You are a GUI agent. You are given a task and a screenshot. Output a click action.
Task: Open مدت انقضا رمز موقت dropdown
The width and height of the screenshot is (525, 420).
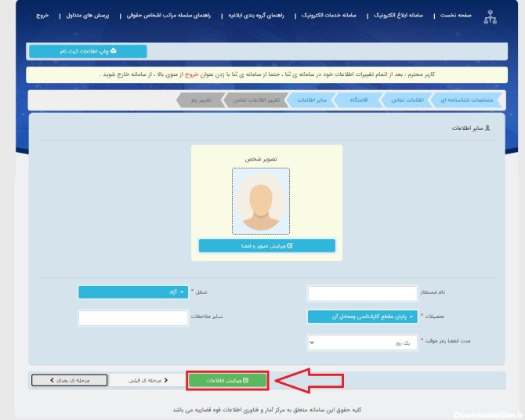362,342
